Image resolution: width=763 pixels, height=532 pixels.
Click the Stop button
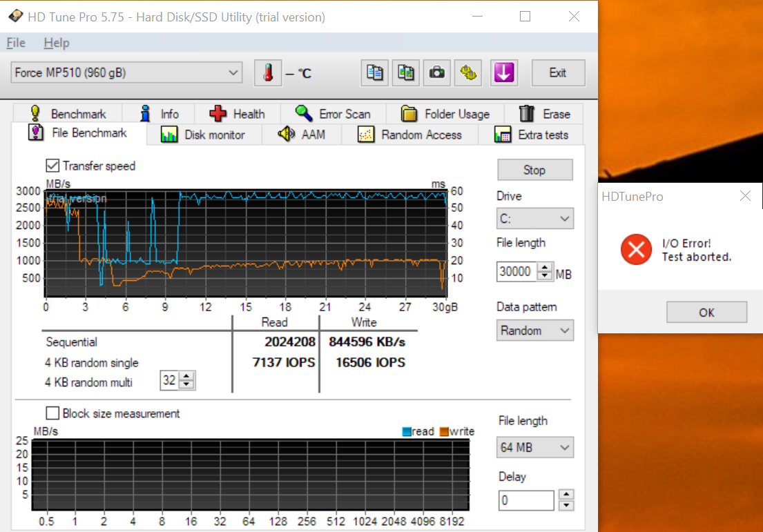[534, 170]
